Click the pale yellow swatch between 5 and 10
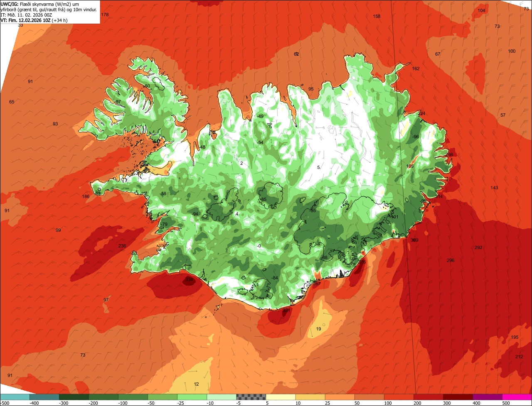Viewport: 532px width, 406px height. point(281,397)
